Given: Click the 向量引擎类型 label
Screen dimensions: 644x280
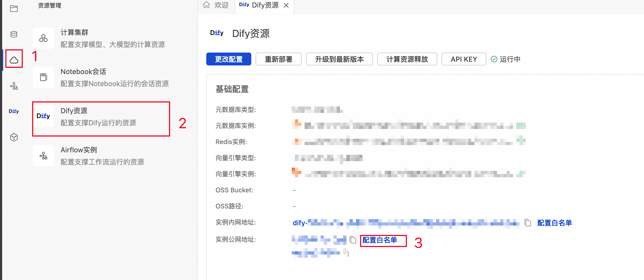Looking at the screenshot, I should coord(236,158).
